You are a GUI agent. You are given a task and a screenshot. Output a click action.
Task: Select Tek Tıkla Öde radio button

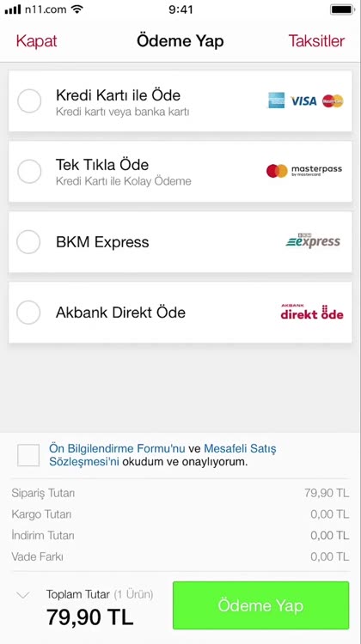tap(29, 171)
